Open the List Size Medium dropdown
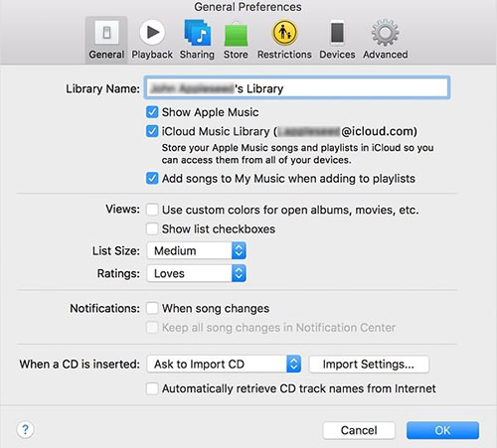Image resolution: width=497 pixels, height=448 pixels. 196,250
